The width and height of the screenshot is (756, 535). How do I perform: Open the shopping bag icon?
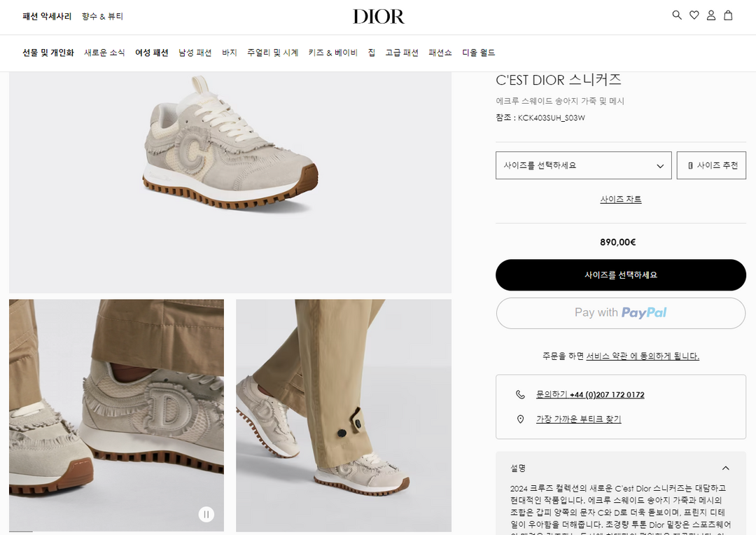pos(729,15)
